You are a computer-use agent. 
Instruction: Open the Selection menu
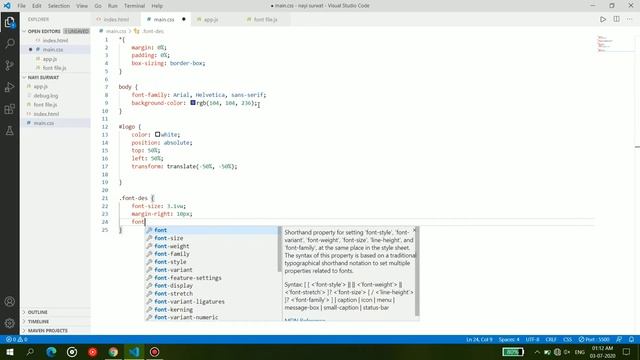[x=59, y=6]
